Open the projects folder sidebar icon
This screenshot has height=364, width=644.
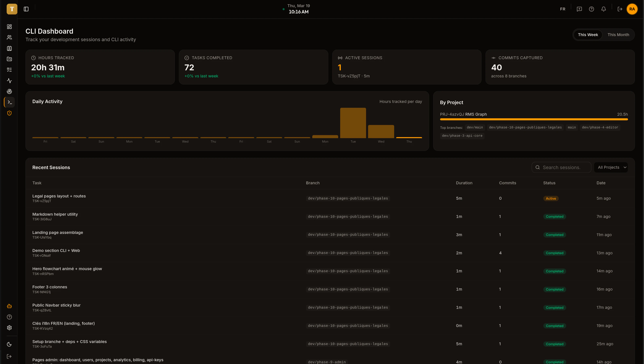9,59
